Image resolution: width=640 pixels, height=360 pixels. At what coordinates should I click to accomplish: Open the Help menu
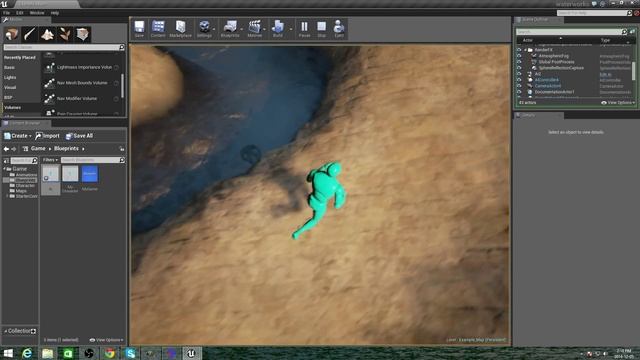tap(54, 13)
